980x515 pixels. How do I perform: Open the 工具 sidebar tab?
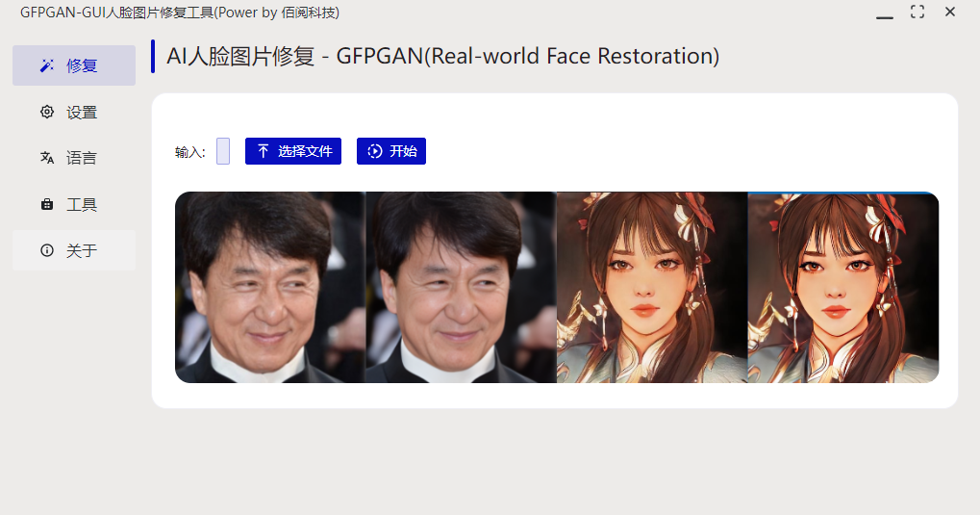point(74,205)
